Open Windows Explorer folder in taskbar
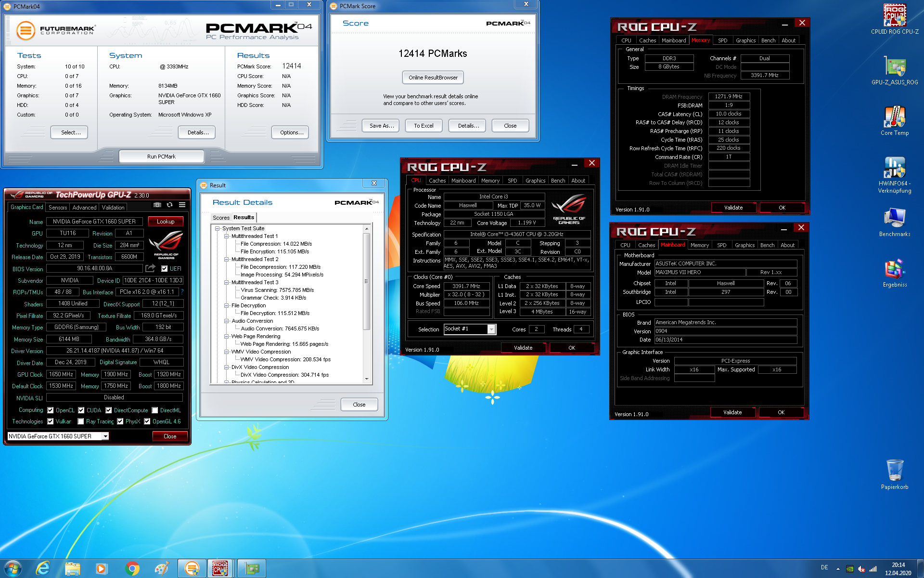The width and height of the screenshot is (924, 578). point(72,568)
